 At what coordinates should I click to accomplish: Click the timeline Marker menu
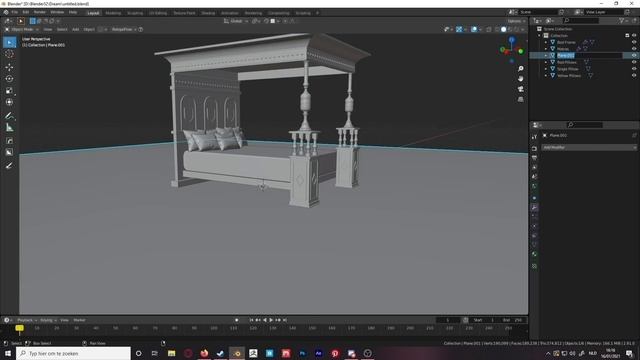click(79, 320)
